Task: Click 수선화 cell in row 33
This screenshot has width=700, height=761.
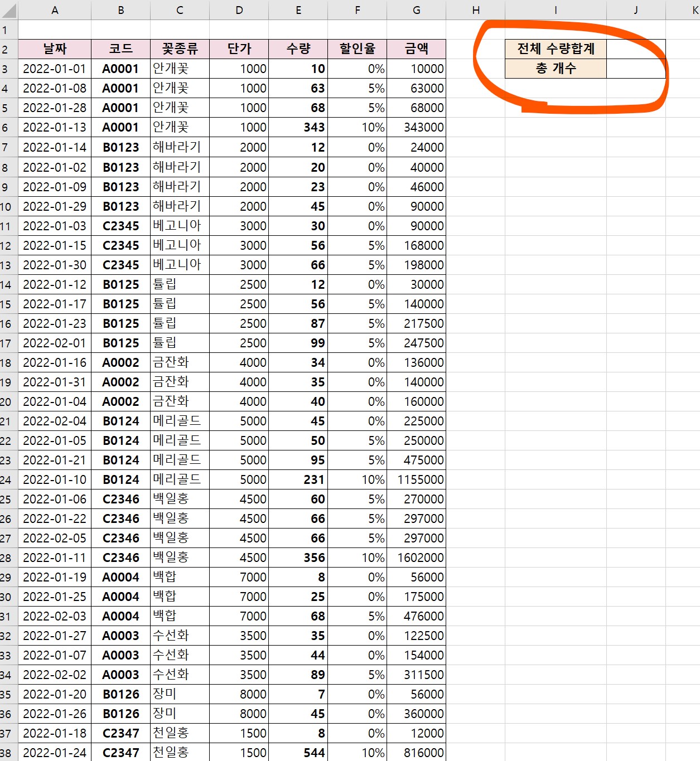Action: pos(180,655)
